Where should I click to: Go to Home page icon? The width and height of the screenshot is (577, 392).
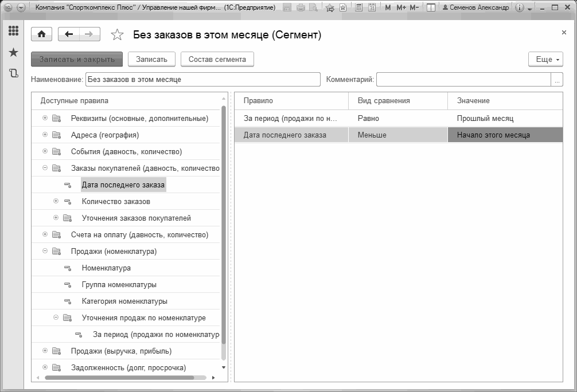(x=41, y=34)
